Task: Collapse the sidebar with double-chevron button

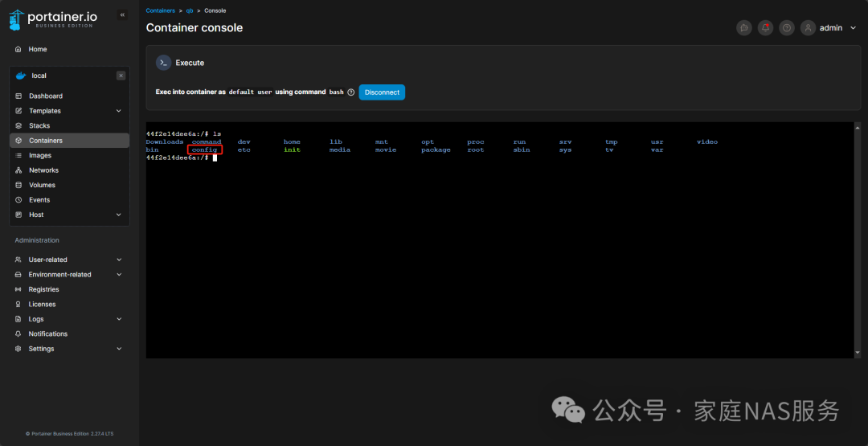Action: [x=122, y=15]
